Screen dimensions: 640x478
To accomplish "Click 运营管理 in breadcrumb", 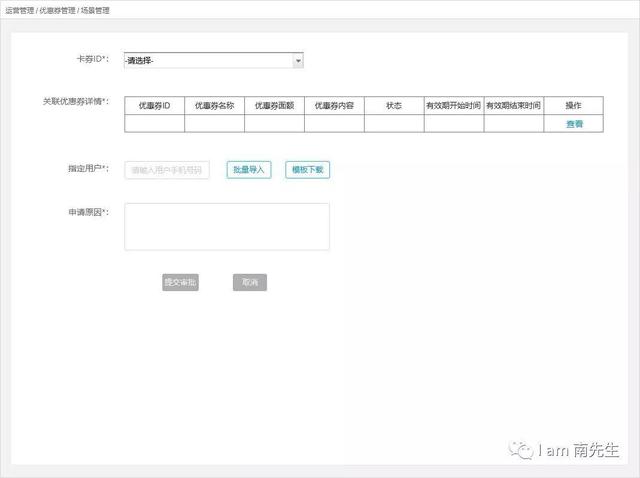I will 19,11.
